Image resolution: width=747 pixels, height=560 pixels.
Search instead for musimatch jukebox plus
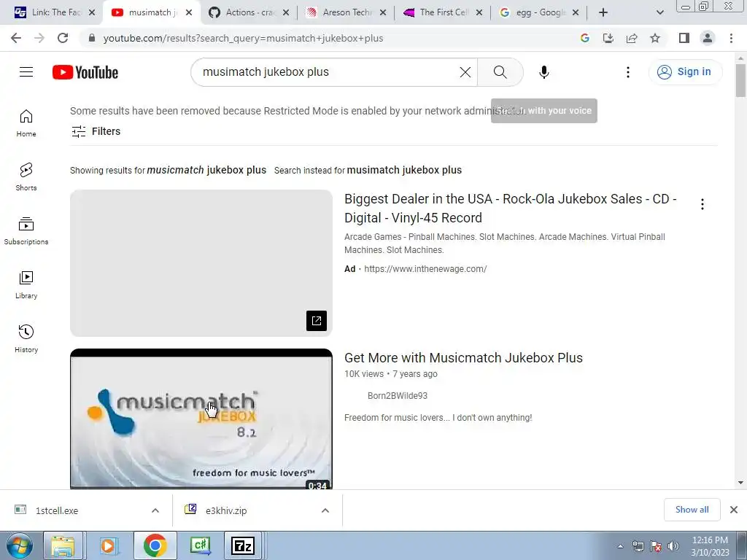(x=404, y=170)
